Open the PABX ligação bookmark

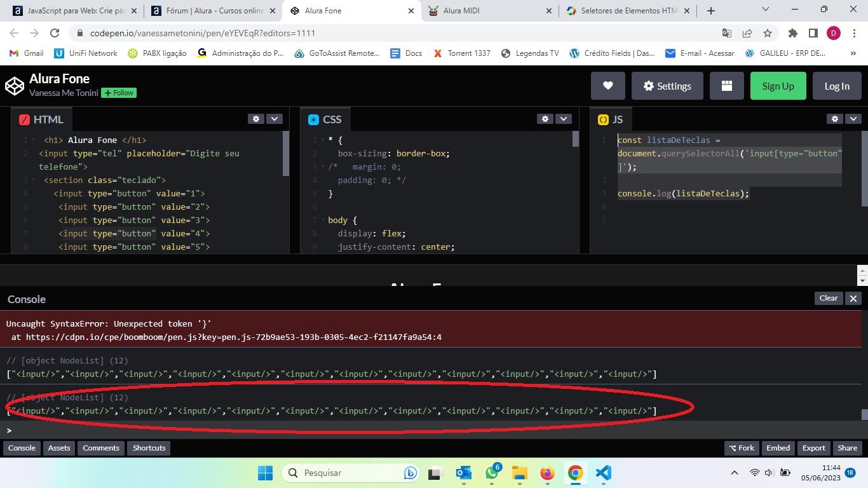158,53
